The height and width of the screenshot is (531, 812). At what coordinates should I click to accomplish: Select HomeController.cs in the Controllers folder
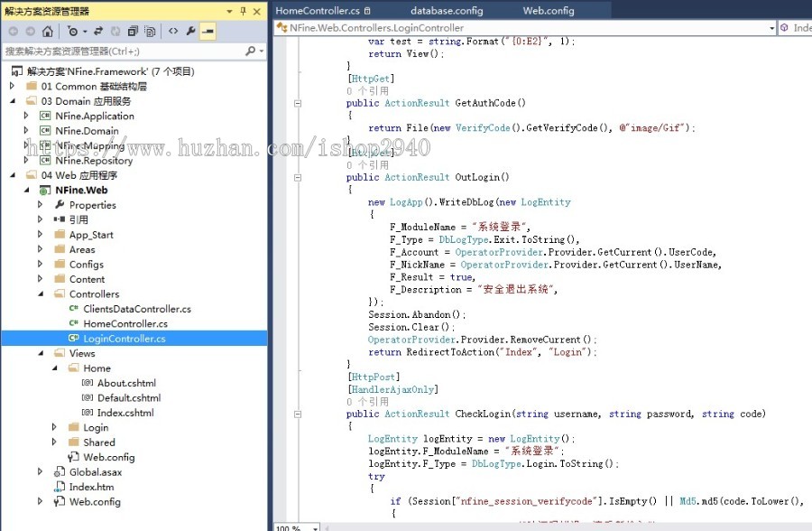pyautogui.click(x=125, y=324)
